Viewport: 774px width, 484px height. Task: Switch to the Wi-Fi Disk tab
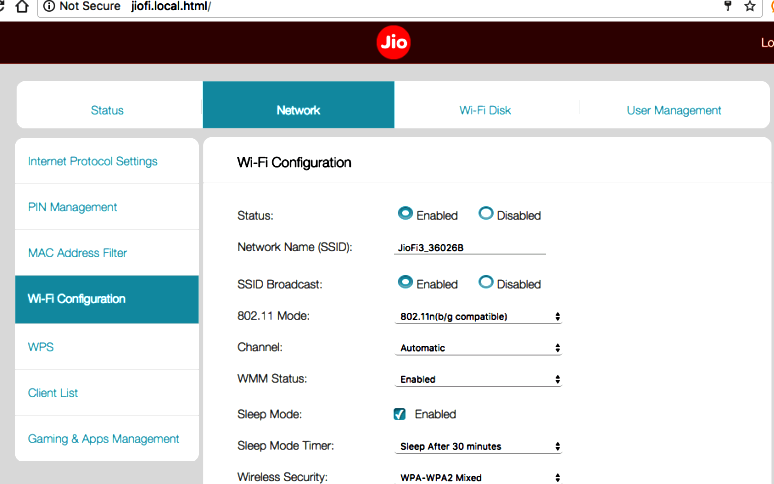(485, 110)
